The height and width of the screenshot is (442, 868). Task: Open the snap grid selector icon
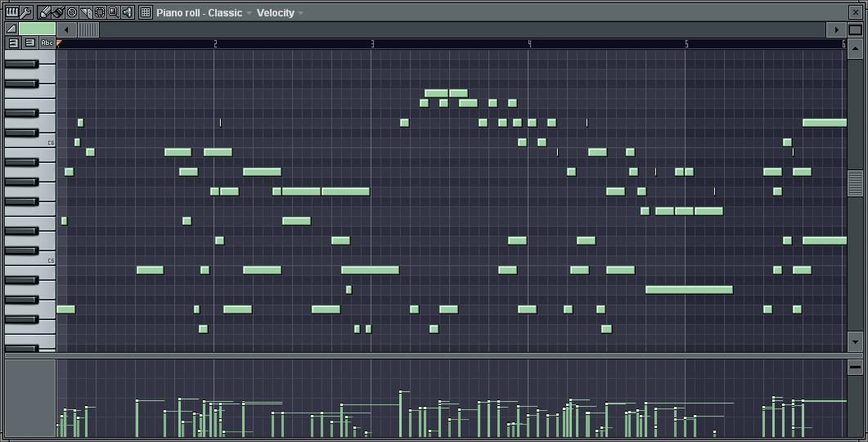pyautogui.click(x=146, y=12)
